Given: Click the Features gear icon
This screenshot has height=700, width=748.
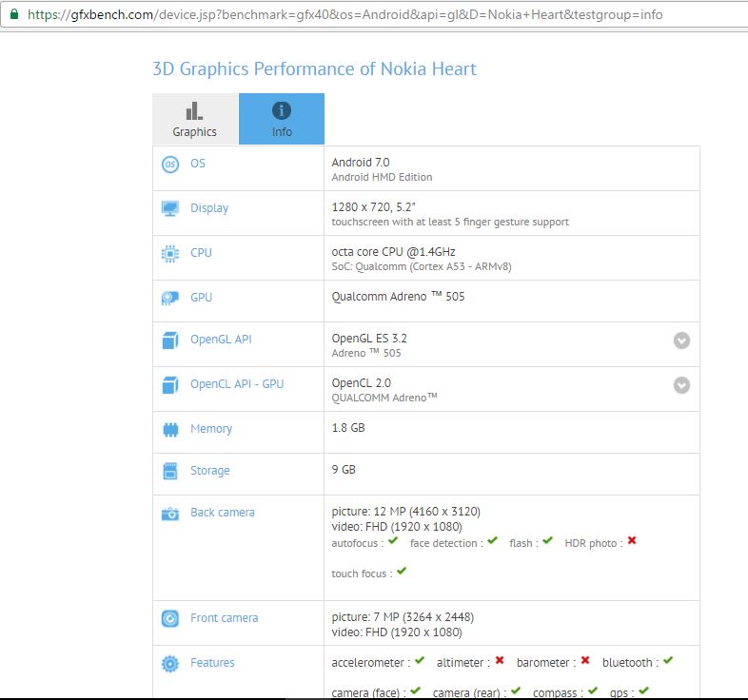Looking at the screenshot, I should point(170,663).
